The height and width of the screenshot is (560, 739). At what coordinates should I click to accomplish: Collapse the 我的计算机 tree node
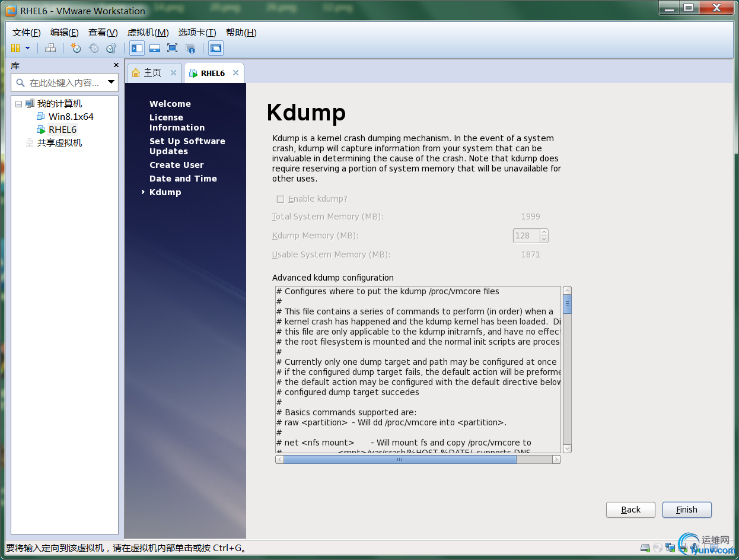point(18,104)
